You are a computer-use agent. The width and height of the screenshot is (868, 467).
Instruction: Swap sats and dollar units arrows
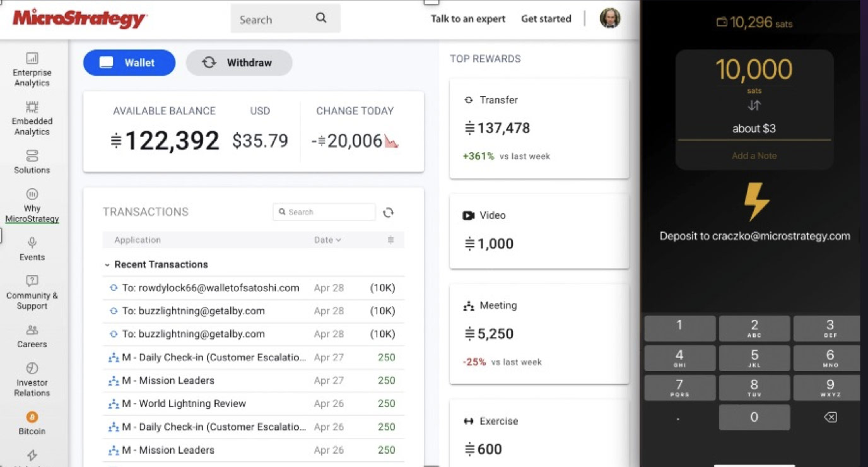pos(754,105)
